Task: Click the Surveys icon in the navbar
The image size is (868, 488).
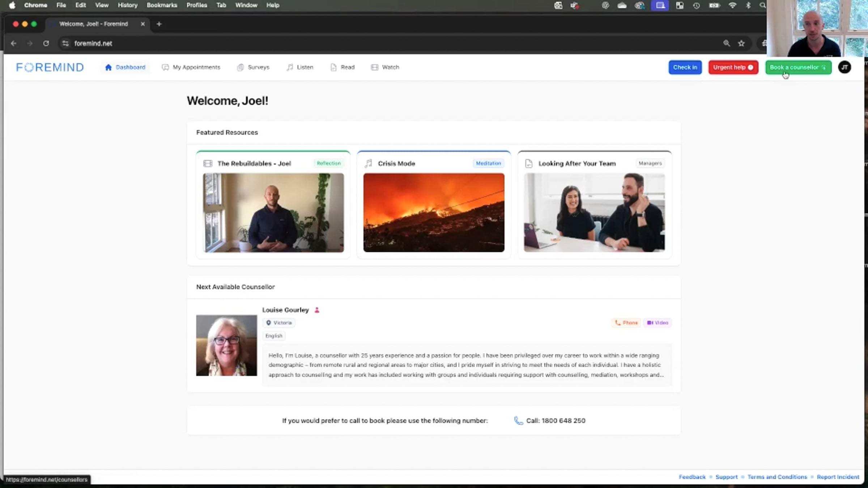Action: click(240, 67)
